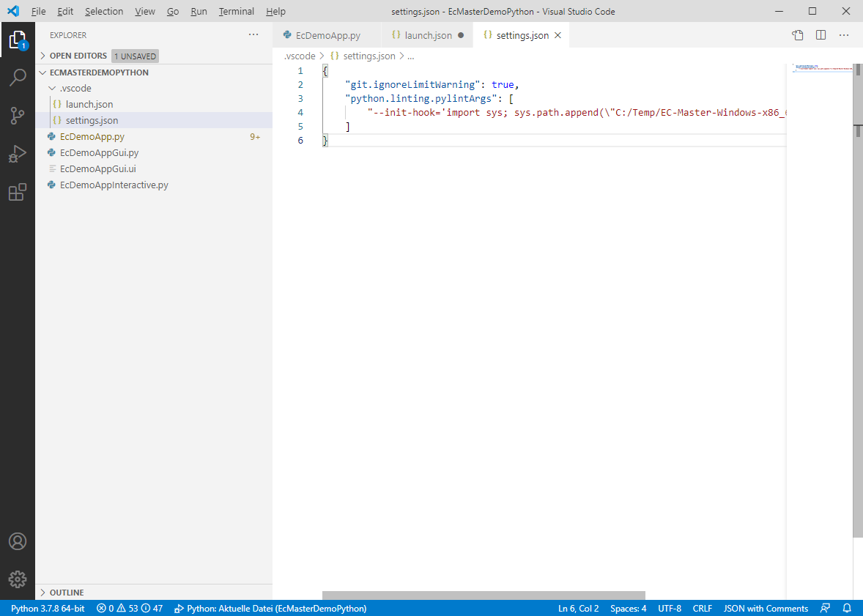Click the Accounts icon
Viewport: 863px width, 616px height.
(x=18, y=541)
